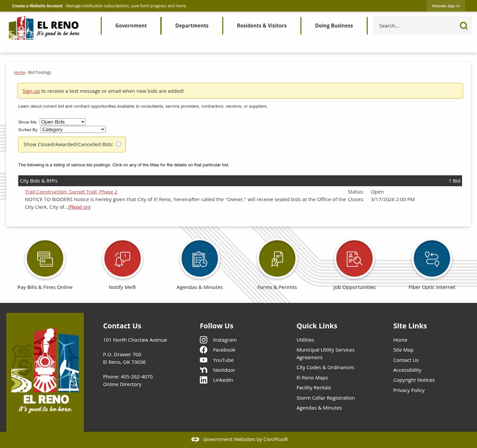Open El Reno's Instagram icon
477x448 pixels.
[x=204, y=340]
